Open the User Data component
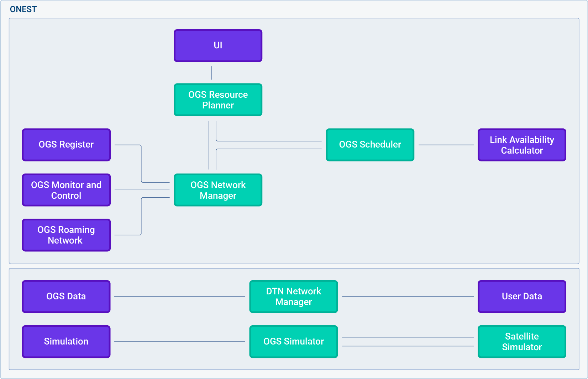The height and width of the screenshot is (379, 588). point(521,296)
